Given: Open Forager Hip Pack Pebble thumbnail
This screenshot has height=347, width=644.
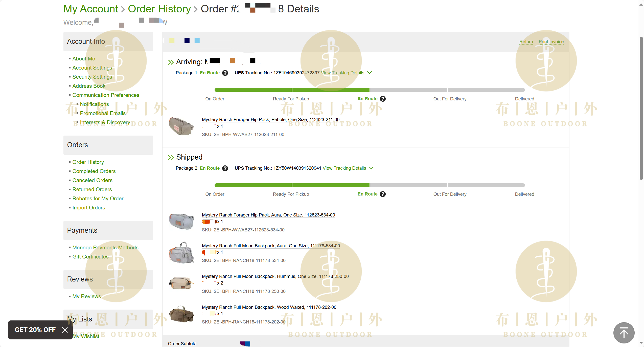Looking at the screenshot, I should (x=181, y=126).
